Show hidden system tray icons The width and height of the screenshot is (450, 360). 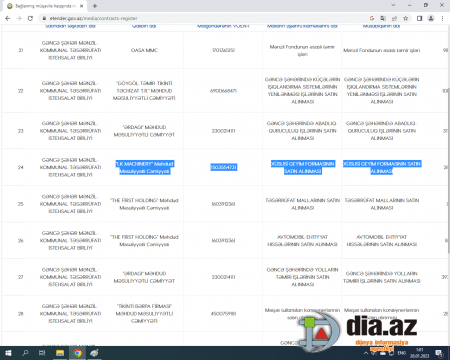(x=366, y=353)
